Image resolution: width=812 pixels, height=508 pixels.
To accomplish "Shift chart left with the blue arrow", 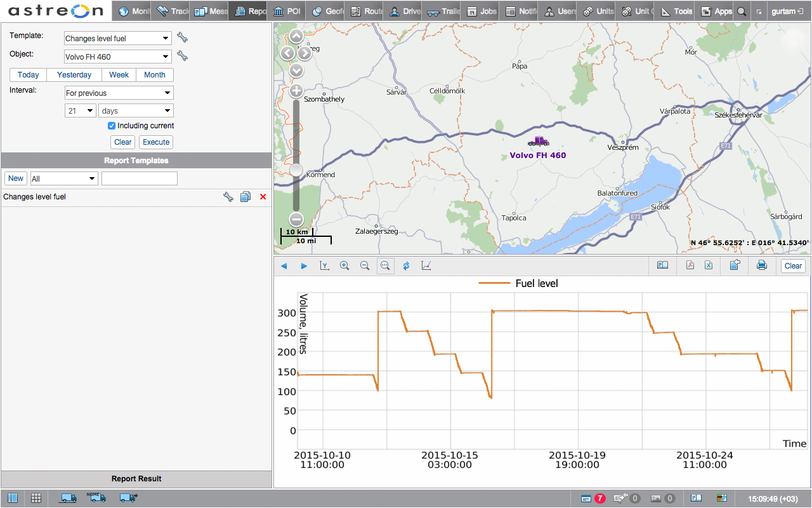I will [284, 266].
